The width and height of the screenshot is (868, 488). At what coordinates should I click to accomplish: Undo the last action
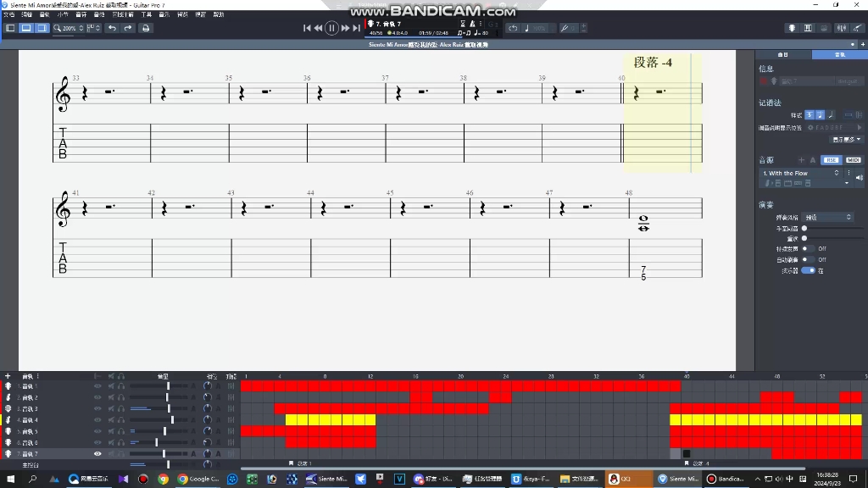(x=113, y=28)
